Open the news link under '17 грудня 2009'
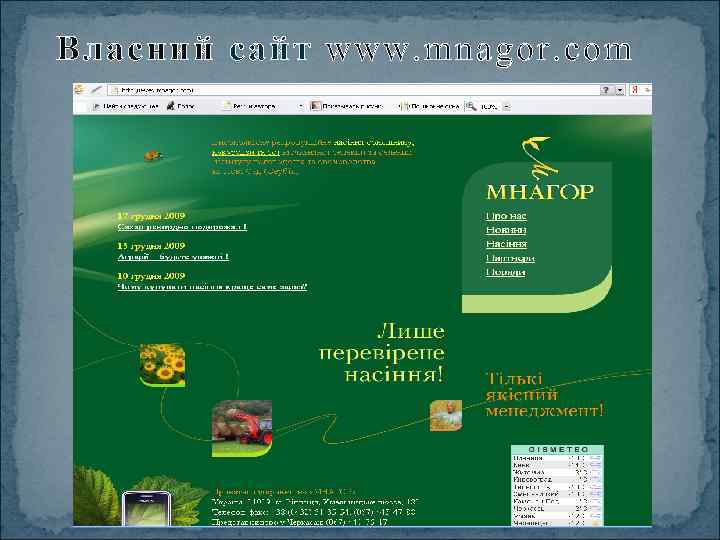 click(182, 227)
